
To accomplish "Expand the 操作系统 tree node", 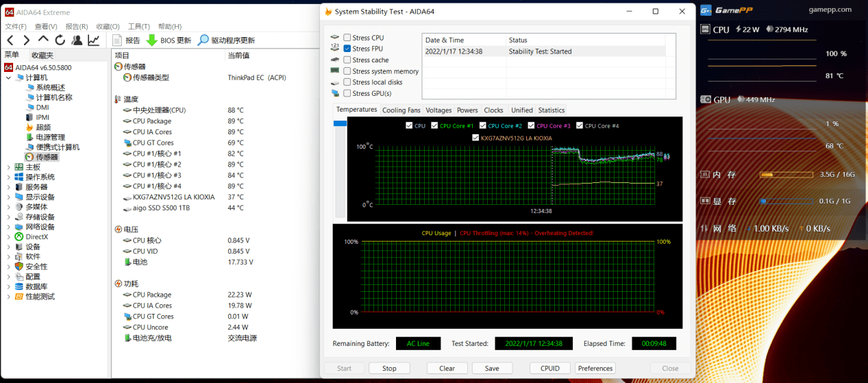I will tap(8, 177).
